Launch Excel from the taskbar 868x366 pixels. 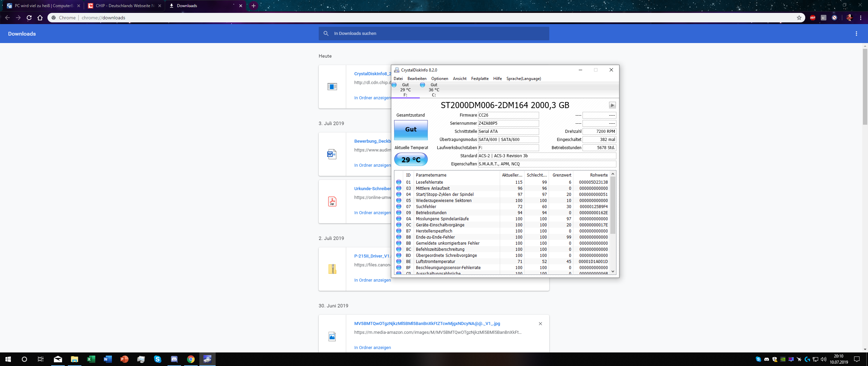(x=91, y=359)
